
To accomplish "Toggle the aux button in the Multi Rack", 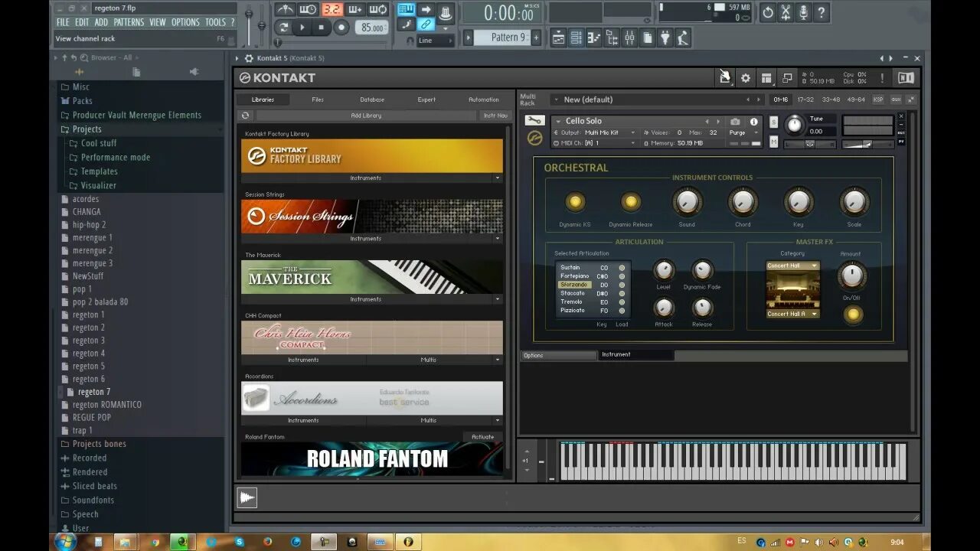I will tap(896, 99).
